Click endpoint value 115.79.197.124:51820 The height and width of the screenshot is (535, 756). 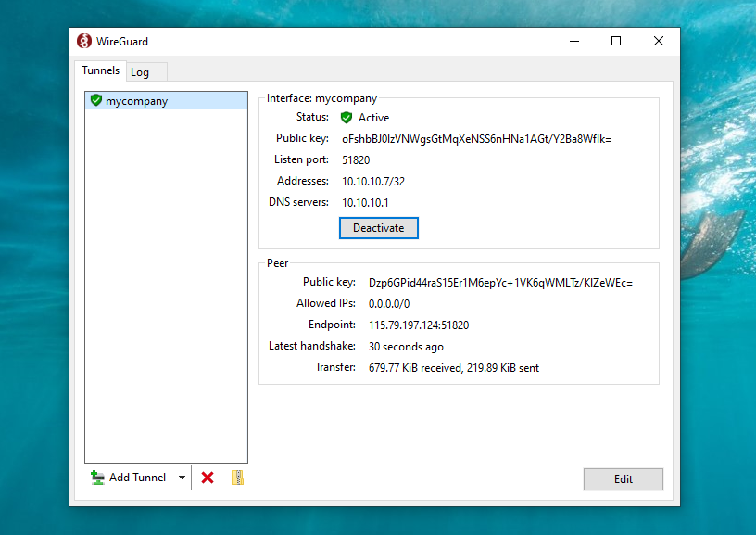pyautogui.click(x=419, y=325)
